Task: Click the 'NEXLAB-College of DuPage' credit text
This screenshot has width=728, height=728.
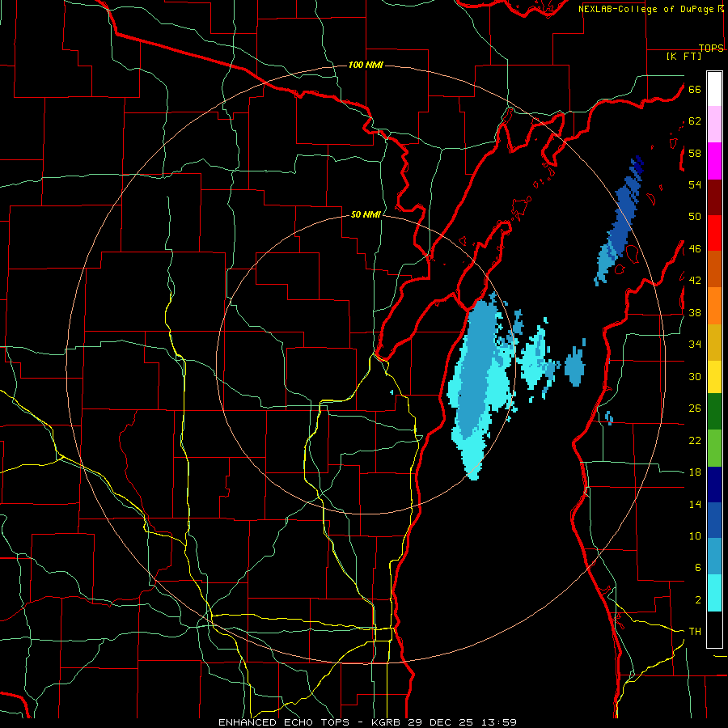Action: click(x=646, y=9)
